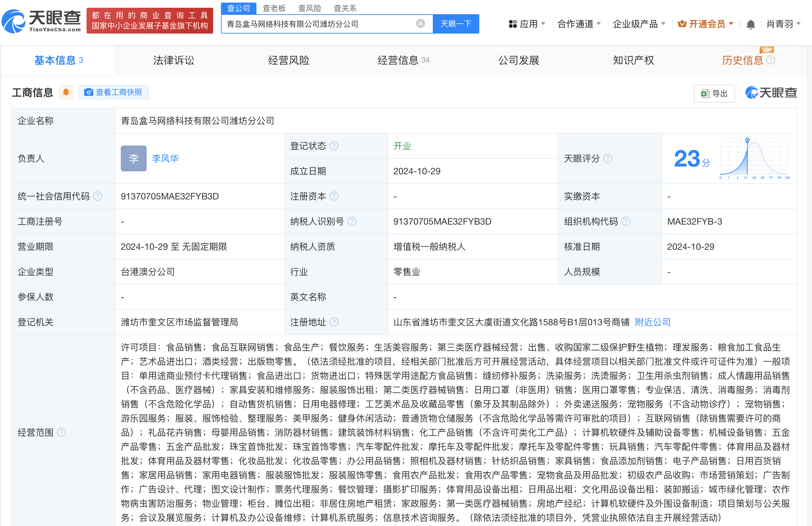Click 潍坊市奎文区市场监督管理局 registration authority
Image resolution: width=812 pixels, height=526 pixels.
click(180, 322)
